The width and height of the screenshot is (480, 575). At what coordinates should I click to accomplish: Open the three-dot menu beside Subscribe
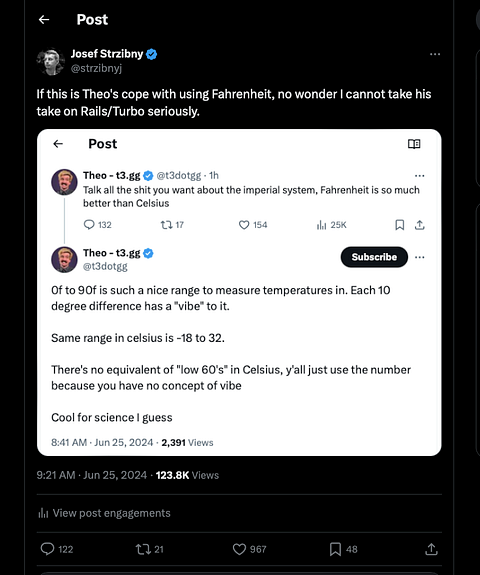[x=419, y=257]
